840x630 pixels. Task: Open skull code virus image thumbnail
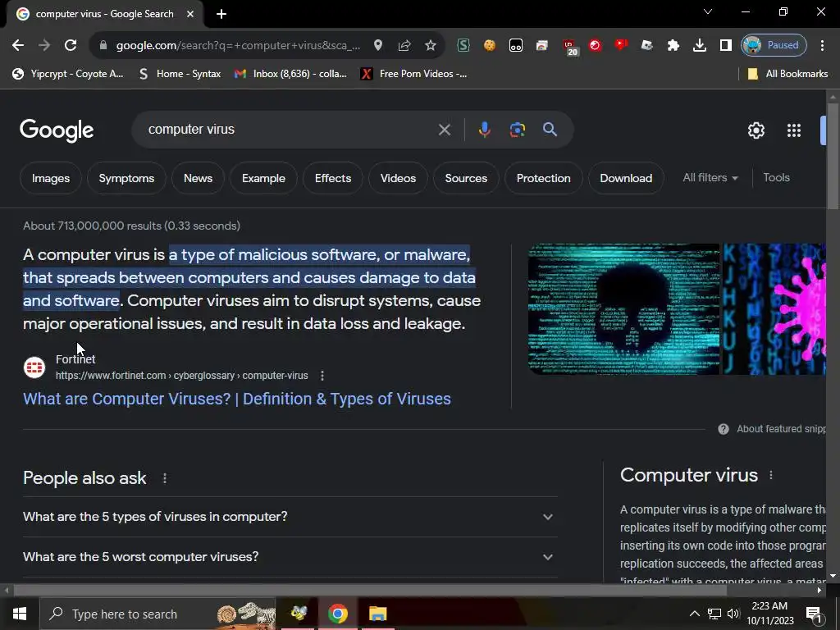pos(623,309)
